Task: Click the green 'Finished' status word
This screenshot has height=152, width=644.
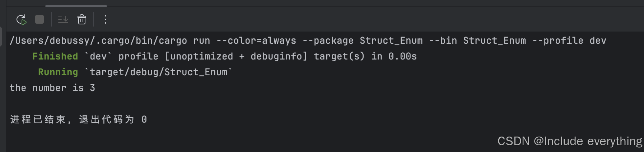Action: 55,56
